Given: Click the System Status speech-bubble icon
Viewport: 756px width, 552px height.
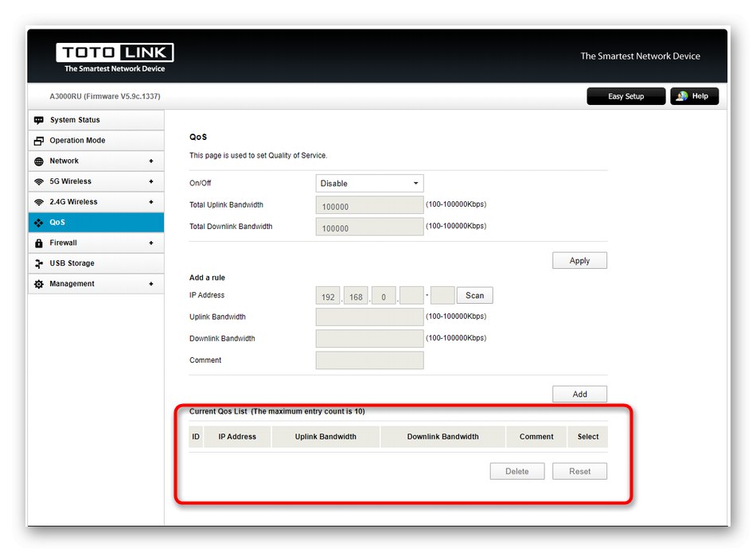Looking at the screenshot, I should (x=38, y=120).
